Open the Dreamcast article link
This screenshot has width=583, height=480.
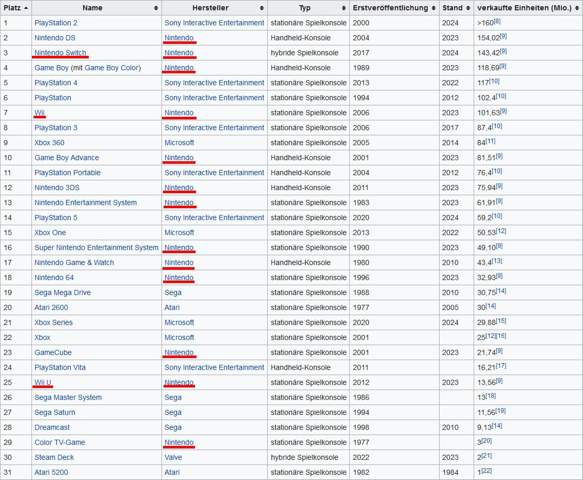pos(52,428)
